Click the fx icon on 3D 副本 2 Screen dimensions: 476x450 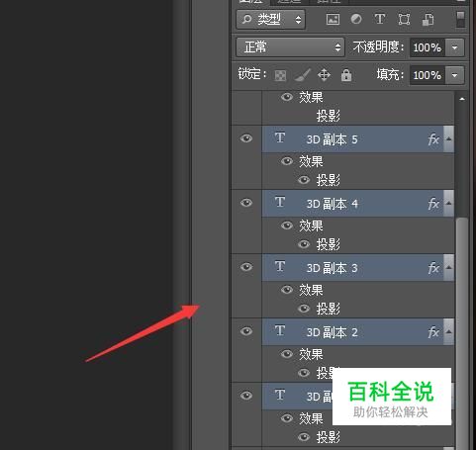433,332
